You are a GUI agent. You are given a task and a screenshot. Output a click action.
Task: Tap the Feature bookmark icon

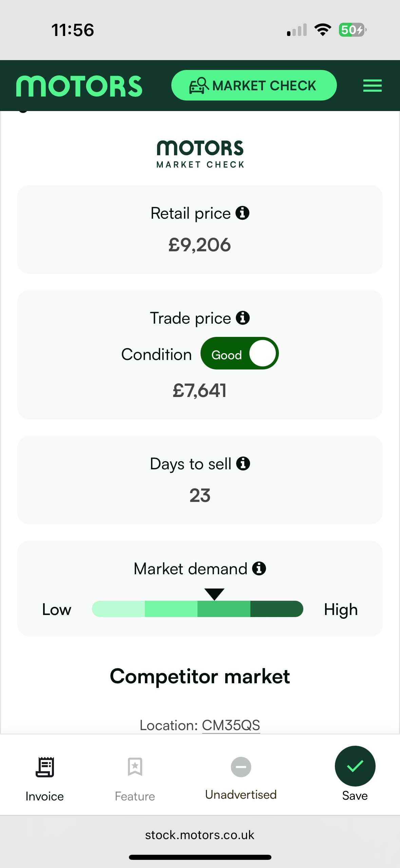click(135, 767)
